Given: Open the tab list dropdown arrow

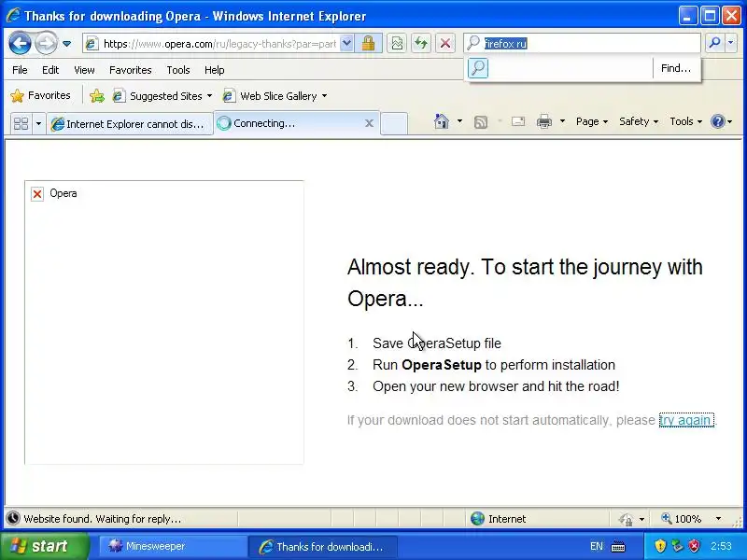Looking at the screenshot, I should click(x=38, y=124).
